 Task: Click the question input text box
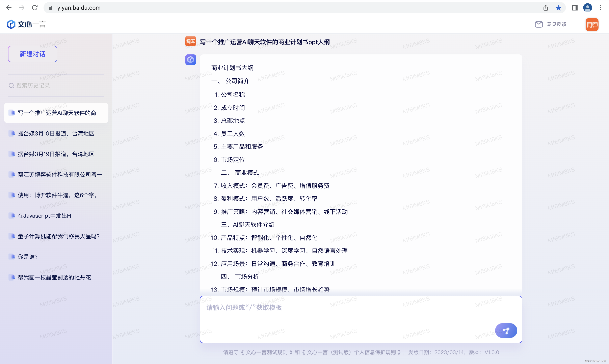361,319
